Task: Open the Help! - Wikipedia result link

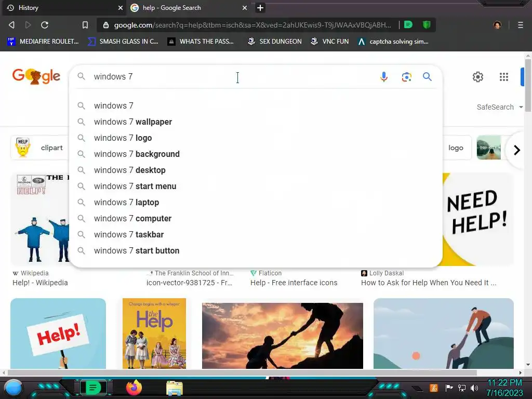Action: tap(40, 283)
